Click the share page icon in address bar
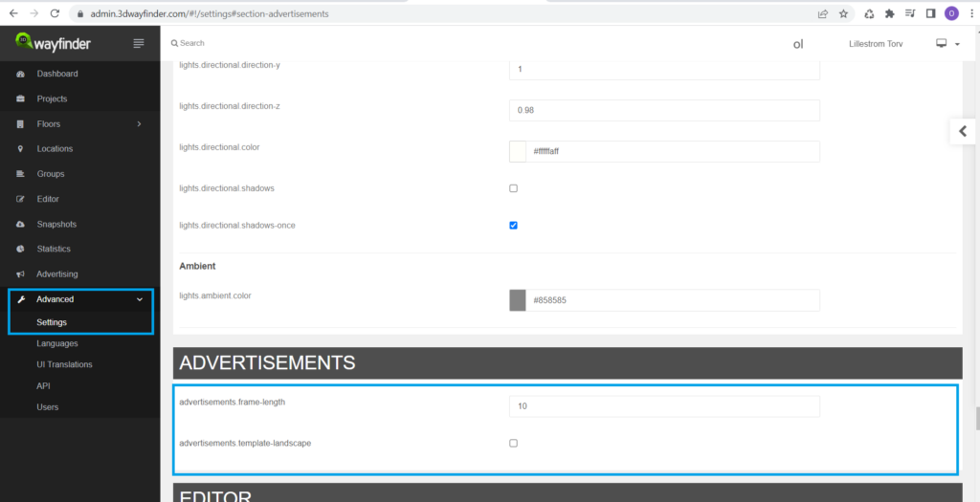Screen dimensions: 980x502 coord(822,13)
